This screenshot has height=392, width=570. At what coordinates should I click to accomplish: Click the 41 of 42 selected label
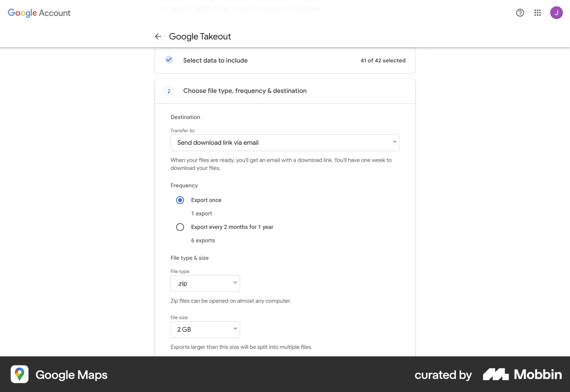coord(383,60)
